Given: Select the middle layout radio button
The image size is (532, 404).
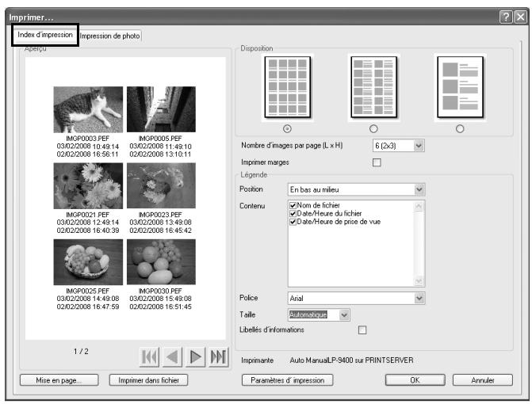Looking at the screenshot, I should (373, 129).
